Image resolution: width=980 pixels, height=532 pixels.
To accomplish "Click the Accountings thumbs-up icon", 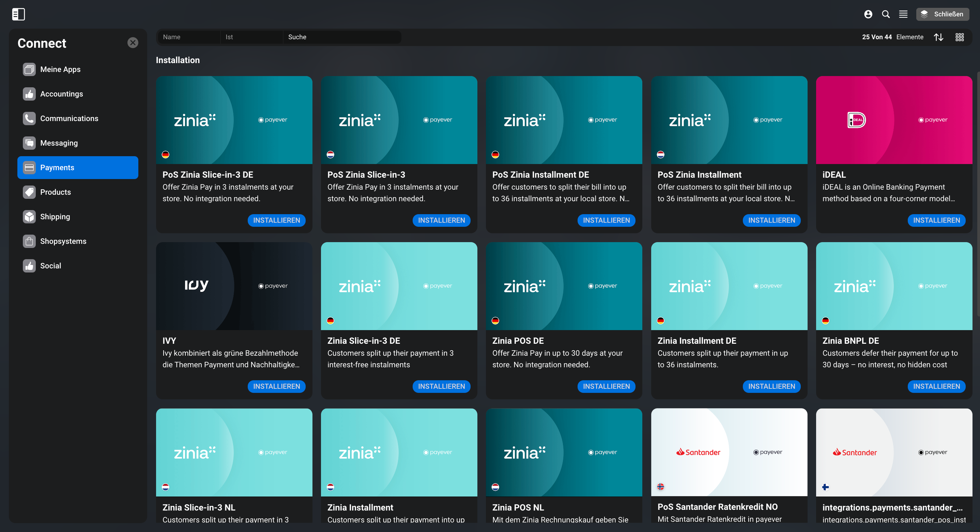I will click(29, 94).
